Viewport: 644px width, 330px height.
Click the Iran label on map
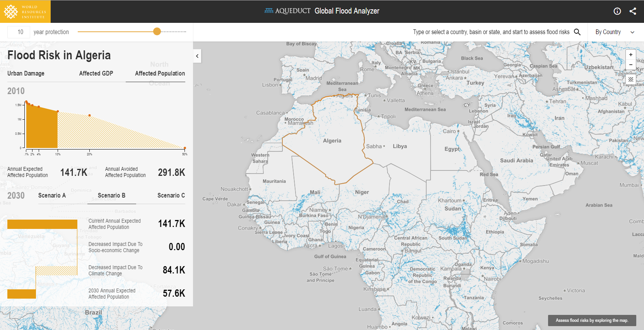point(559,118)
